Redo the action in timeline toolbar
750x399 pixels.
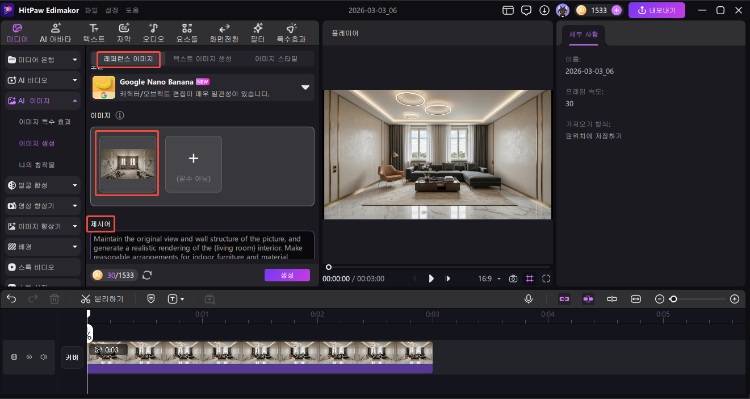[33, 299]
